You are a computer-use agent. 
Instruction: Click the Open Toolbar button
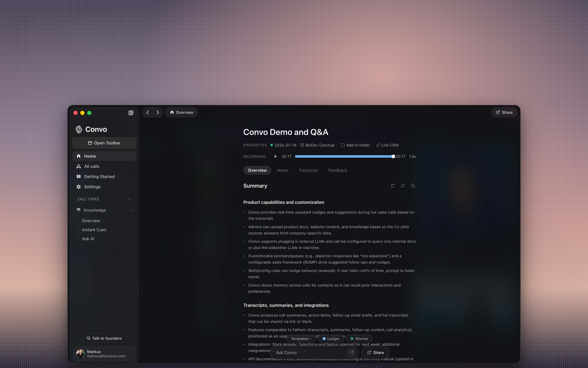click(x=104, y=143)
